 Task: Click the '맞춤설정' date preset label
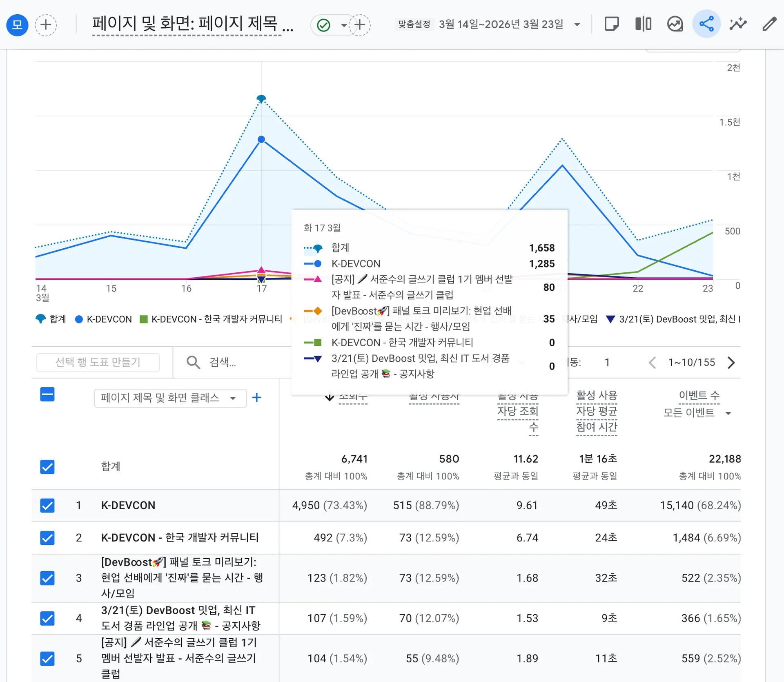(x=414, y=25)
